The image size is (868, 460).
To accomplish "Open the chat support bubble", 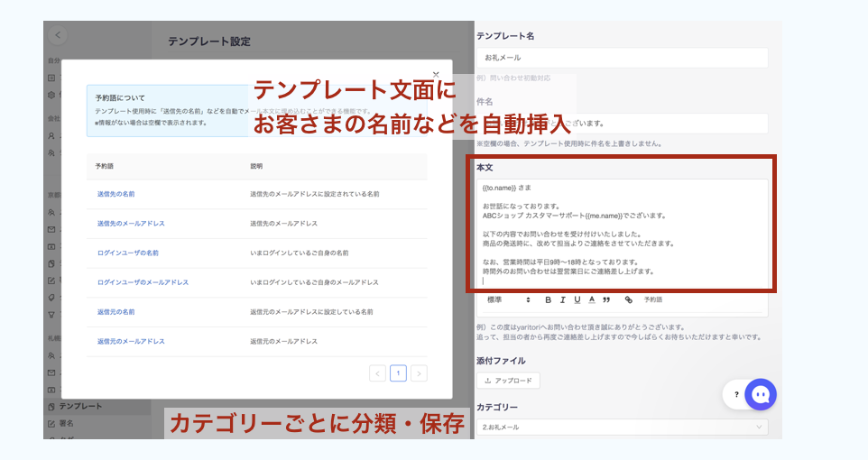I will [760, 394].
